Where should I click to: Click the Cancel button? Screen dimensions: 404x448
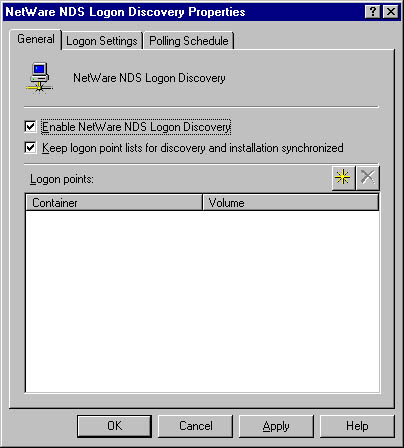196,426
